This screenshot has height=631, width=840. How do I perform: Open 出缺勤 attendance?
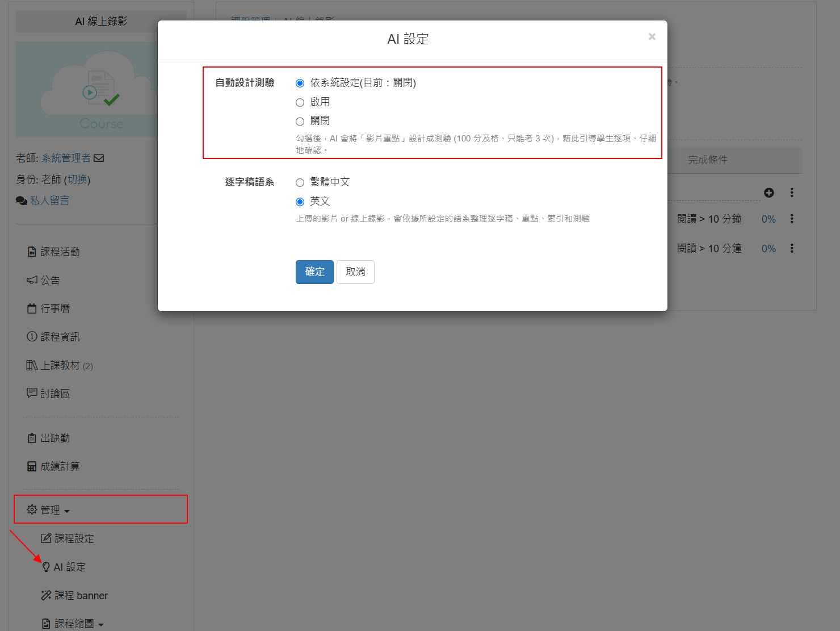pyautogui.click(x=49, y=438)
